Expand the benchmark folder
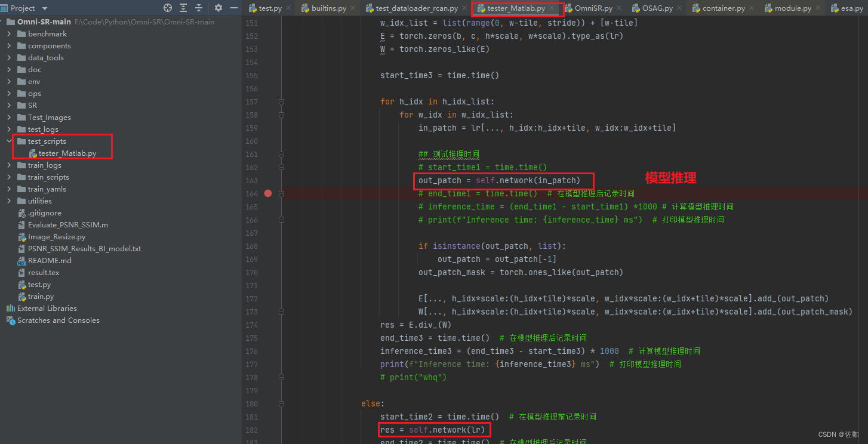Image resolution: width=868 pixels, height=444 pixels. (9, 34)
